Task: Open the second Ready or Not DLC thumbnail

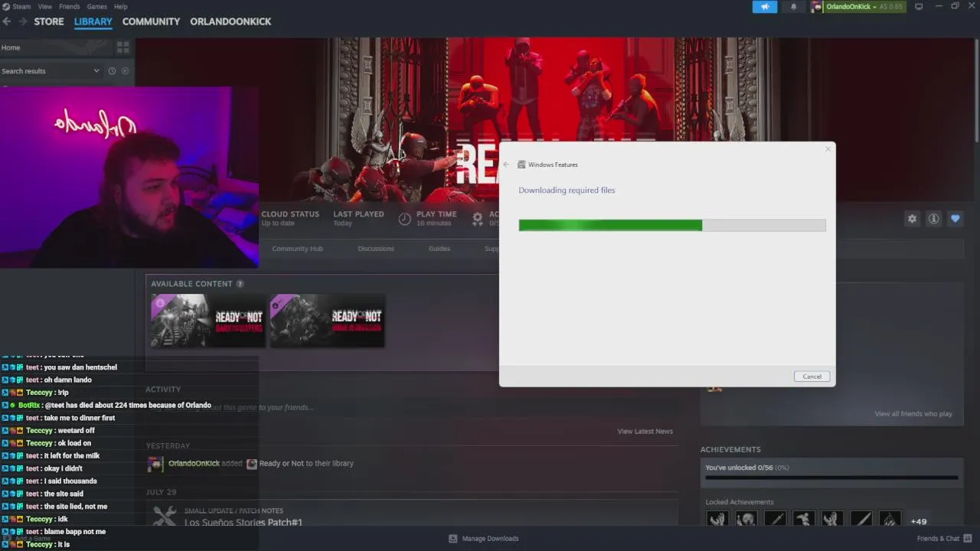Action: 327,320
